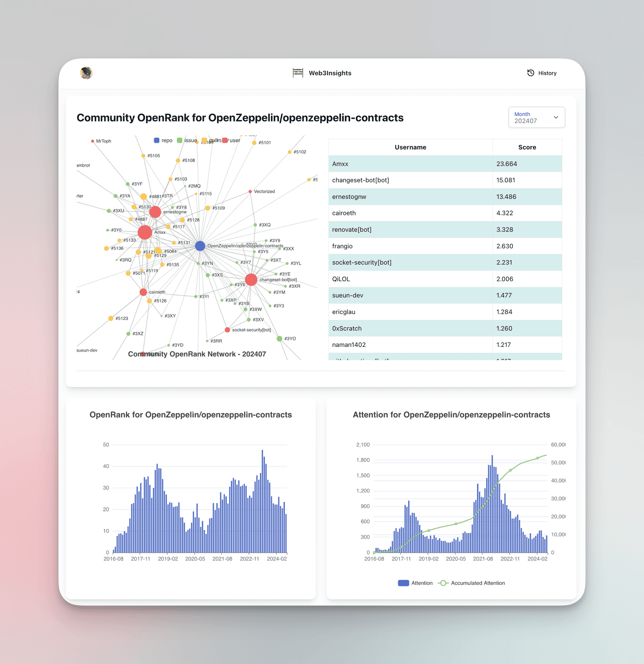644x664 pixels.
Task: Select the socket-security[bot] table cell
Action: pyautogui.click(x=411, y=262)
